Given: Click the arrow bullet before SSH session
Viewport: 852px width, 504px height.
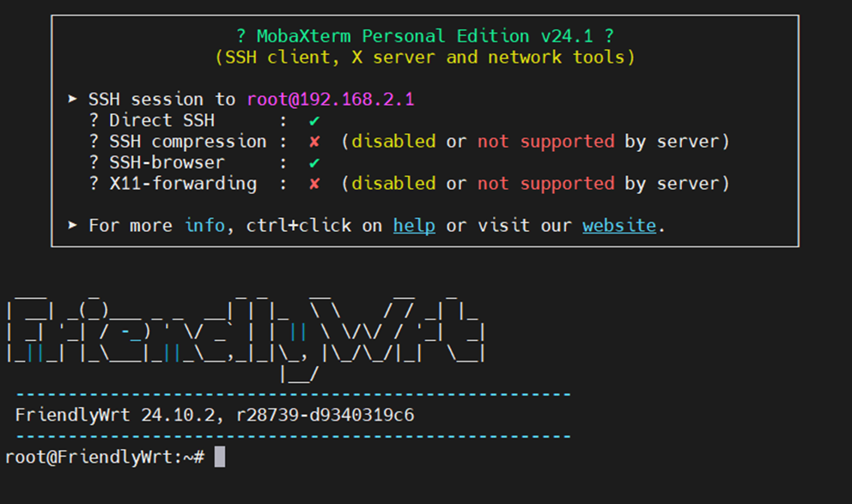Looking at the screenshot, I should point(73,100).
